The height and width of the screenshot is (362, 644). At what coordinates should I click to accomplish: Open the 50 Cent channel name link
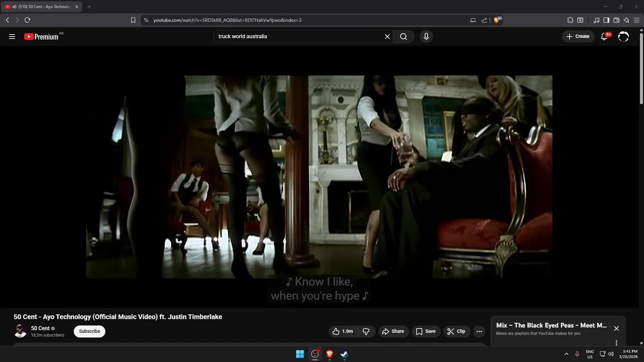(x=40, y=328)
